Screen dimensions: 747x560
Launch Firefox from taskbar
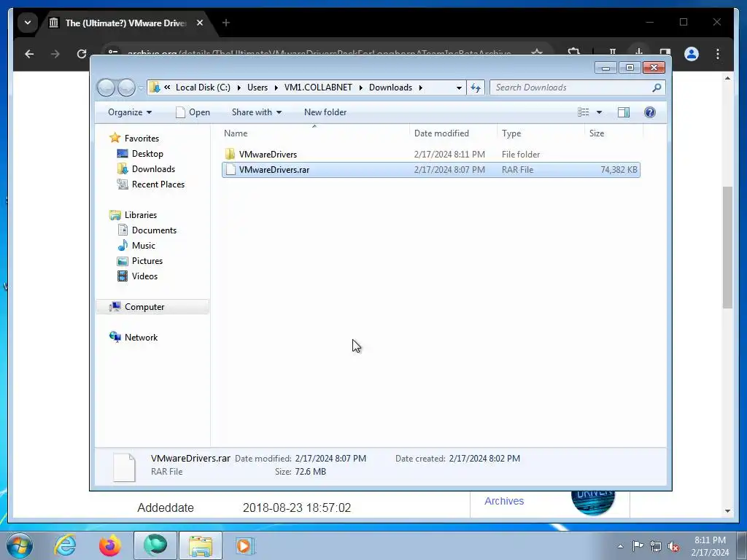109,545
